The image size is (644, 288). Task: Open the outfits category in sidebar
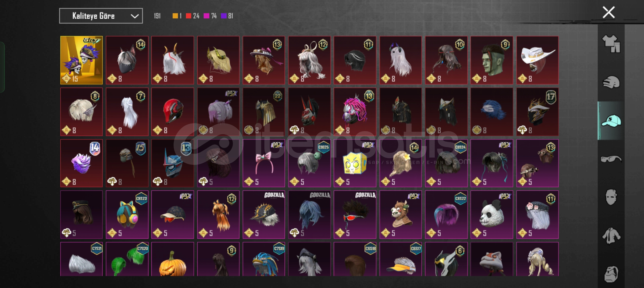[x=611, y=44]
